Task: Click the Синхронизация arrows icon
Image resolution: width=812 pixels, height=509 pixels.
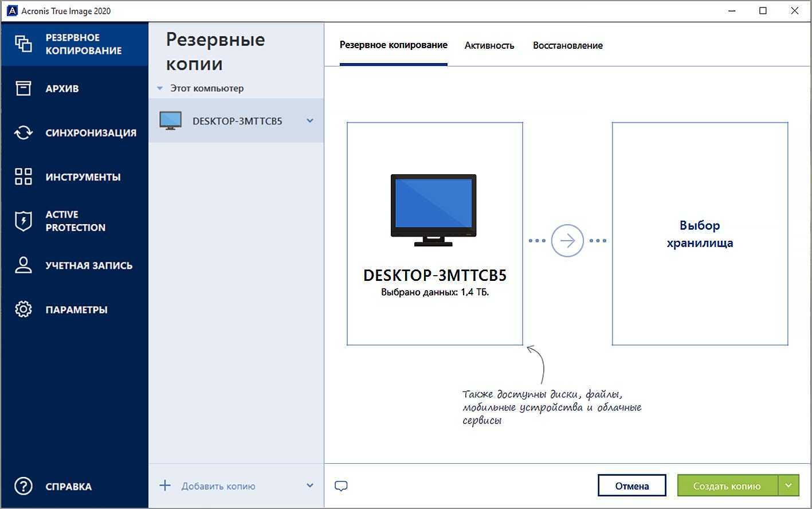Action: coord(23,132)
